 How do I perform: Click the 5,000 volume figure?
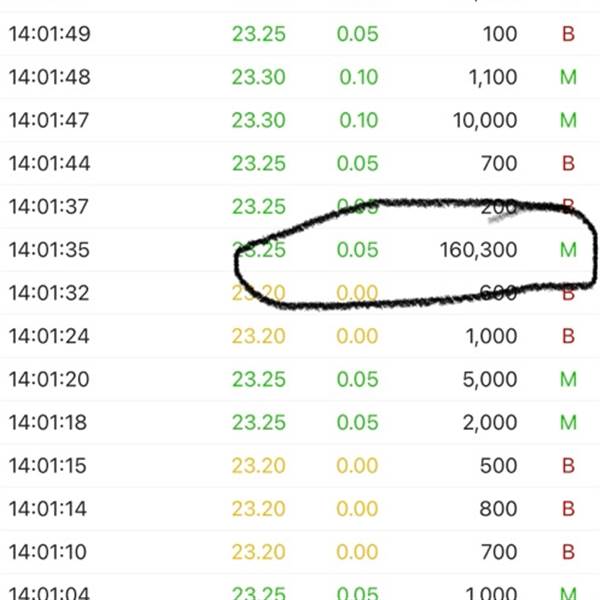coord(491,379)
